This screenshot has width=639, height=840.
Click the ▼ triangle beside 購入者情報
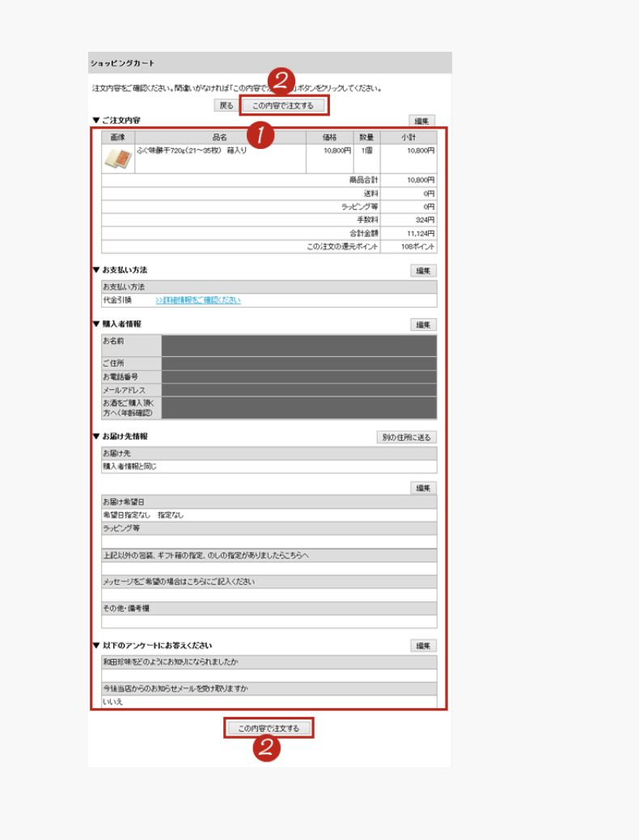coord(96,324)
